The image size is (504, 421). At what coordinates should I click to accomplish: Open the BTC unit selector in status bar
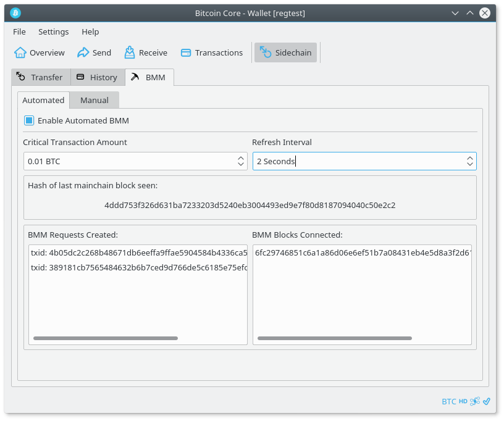448,401
